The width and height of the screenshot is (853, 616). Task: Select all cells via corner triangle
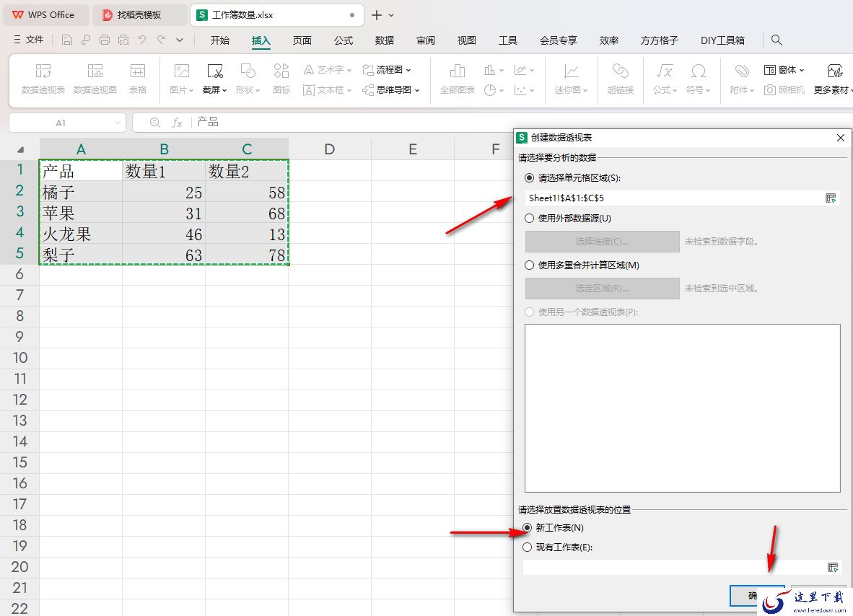(x=20, y=149)
